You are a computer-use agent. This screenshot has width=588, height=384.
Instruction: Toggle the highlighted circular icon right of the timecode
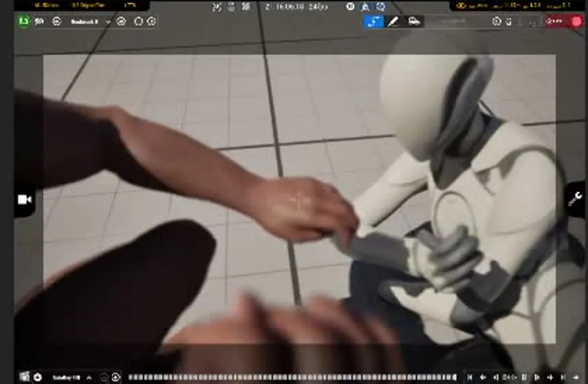tap(381, 7)
